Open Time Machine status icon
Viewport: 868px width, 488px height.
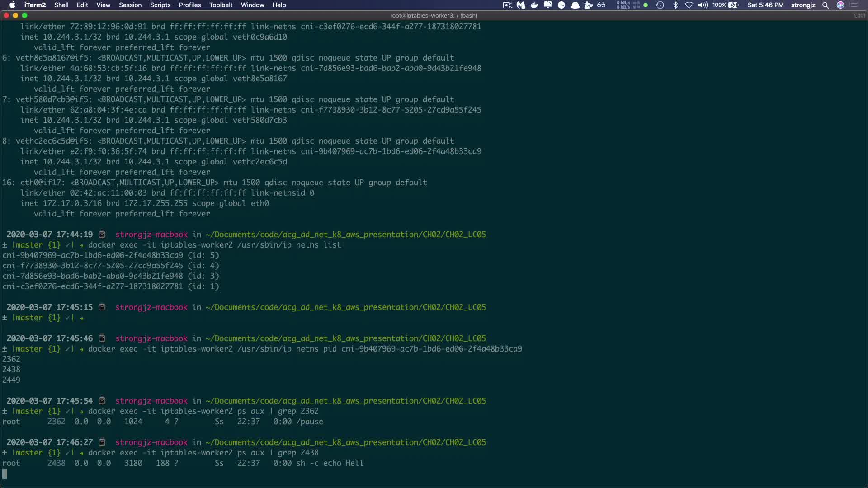(660, 5)
